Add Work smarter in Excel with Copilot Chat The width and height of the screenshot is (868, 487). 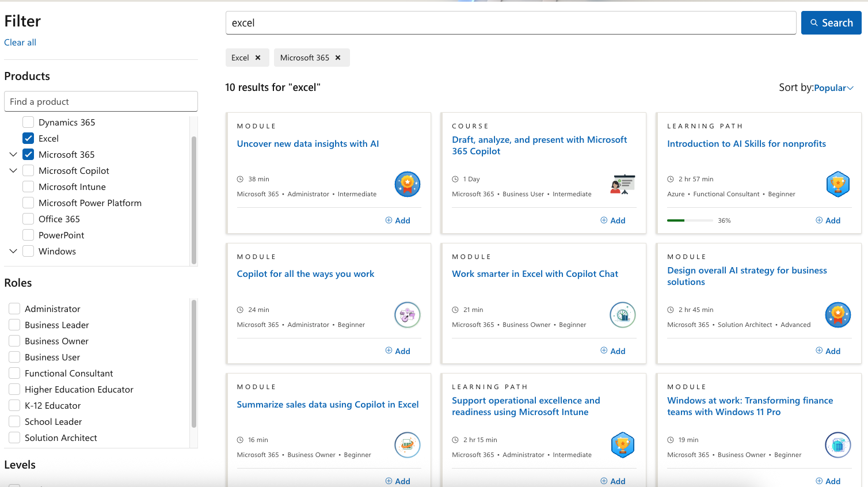(613, 351)
